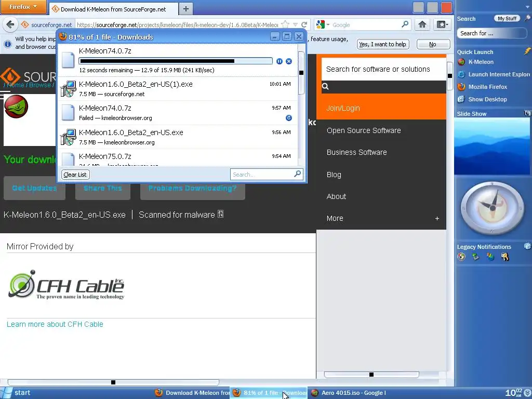The width and height of the screenshot is (532, 399).
Task: Click the Get Updates button
Action: [x=34, y=188]
